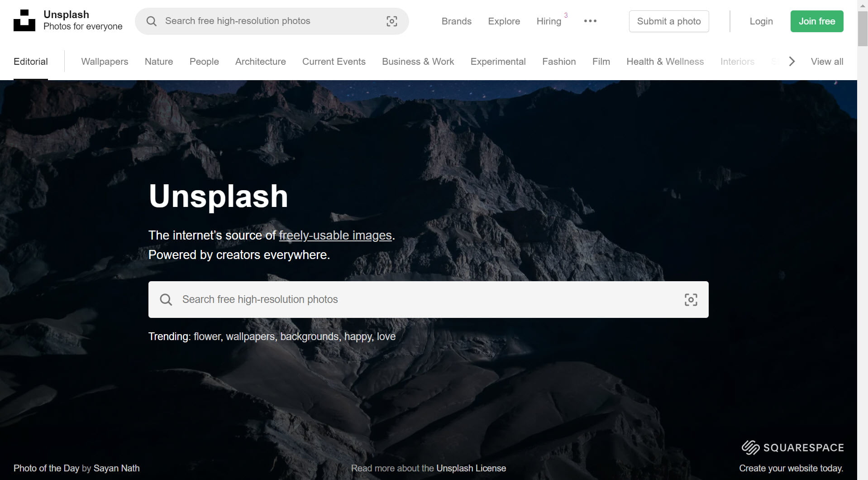Screen dimensions: 868x480
Task: Click the Submit a photo button
Action: click(668, 21)
